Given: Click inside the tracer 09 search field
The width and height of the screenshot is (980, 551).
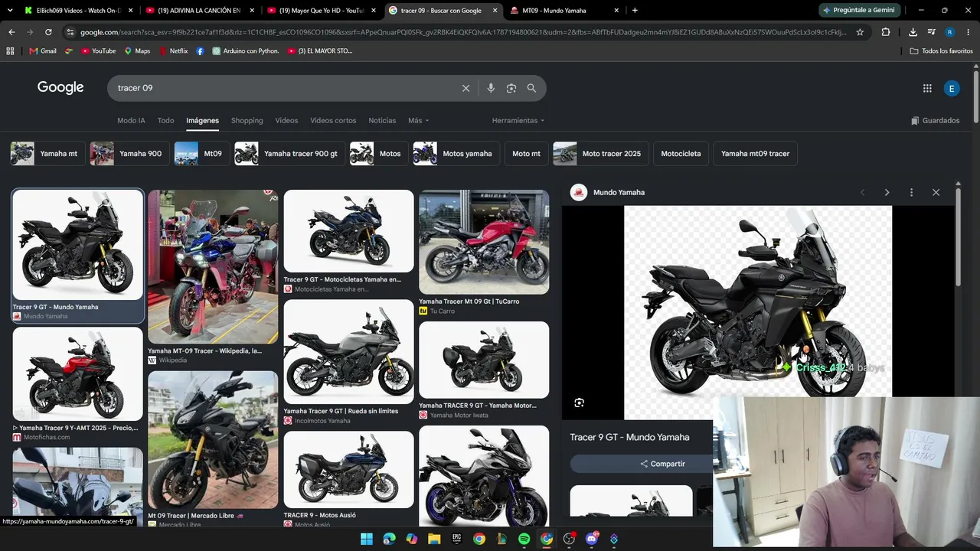Looking at the screenshot, I should coord(283,88).
